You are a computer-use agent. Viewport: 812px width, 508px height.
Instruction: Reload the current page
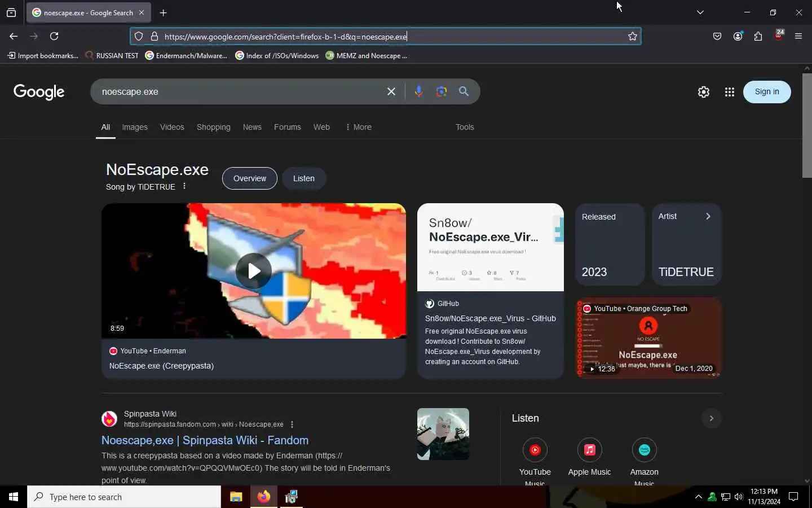coord(54,36)
